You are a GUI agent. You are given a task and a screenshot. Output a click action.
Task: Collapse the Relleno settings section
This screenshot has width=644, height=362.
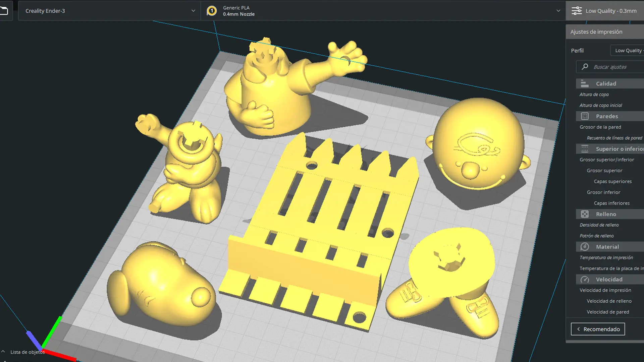610,214
